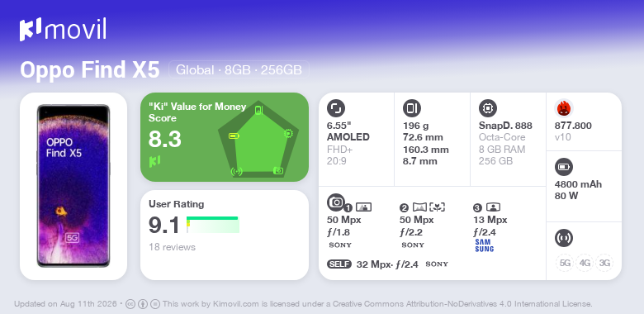Open the 18 reviews link
Viewport: 644px width, 314px height.
172,247
